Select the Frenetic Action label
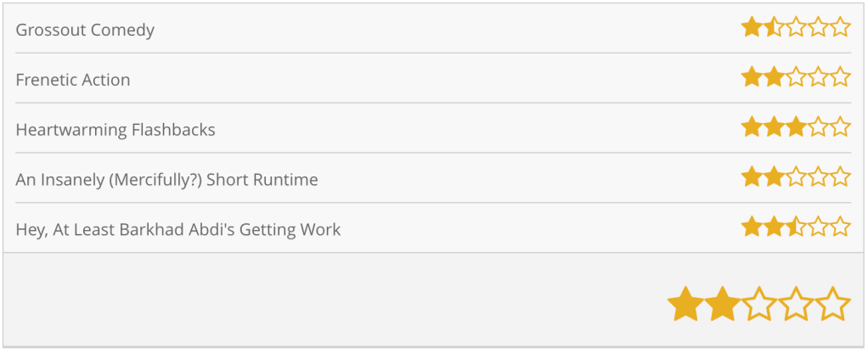Viewport: 868px width, 353px height. (x=73, y=81)
